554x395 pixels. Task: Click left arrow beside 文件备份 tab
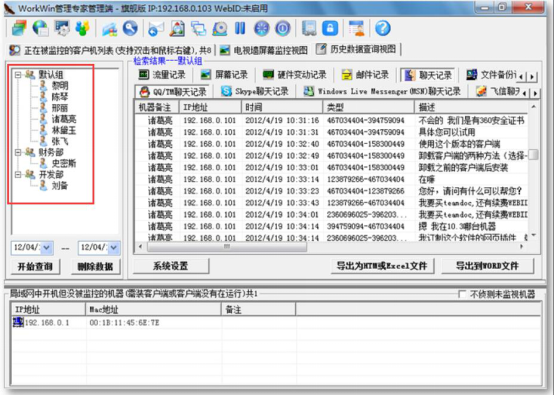click(522, 76)
